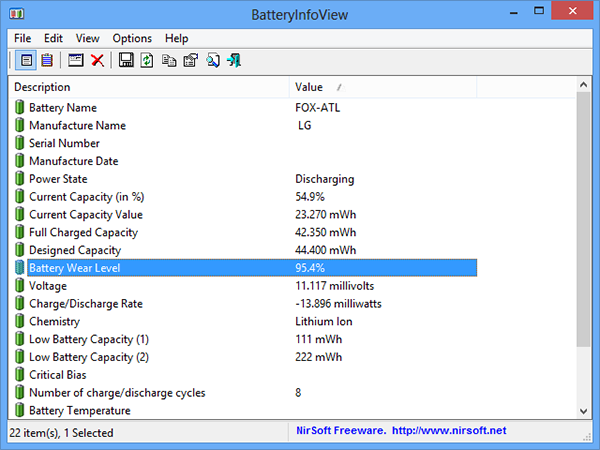The width and height of the screenshot is (600, 450).
Task: Click the battery icon beside Battery Wear Level
Action: point(20,267)
